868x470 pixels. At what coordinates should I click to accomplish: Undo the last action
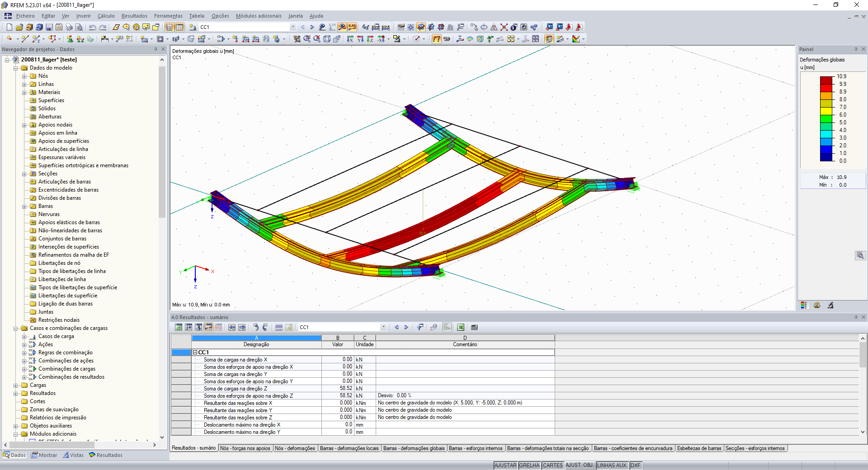click(93, 27)
